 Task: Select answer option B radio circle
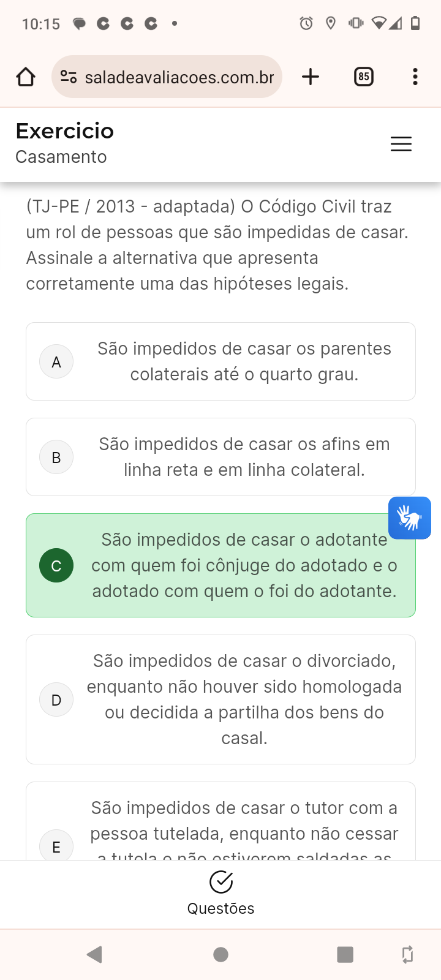click(56, 457)
